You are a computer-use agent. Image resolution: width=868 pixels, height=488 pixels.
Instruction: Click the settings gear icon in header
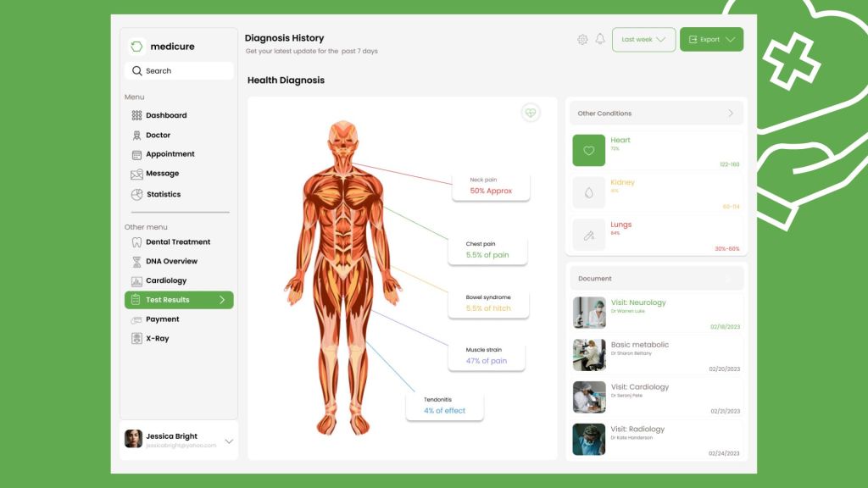tap(582, 39)
